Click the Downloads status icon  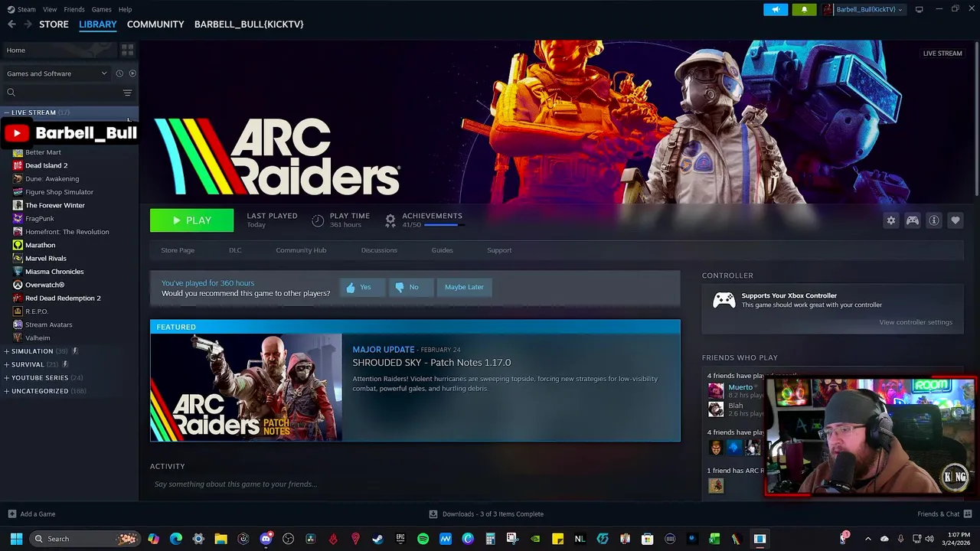(x=433, y=514)
